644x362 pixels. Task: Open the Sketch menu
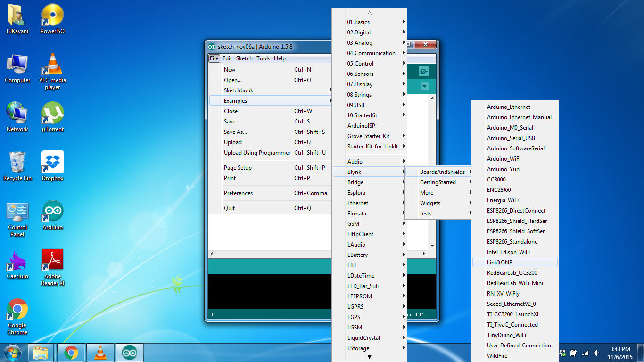point(244,58)
